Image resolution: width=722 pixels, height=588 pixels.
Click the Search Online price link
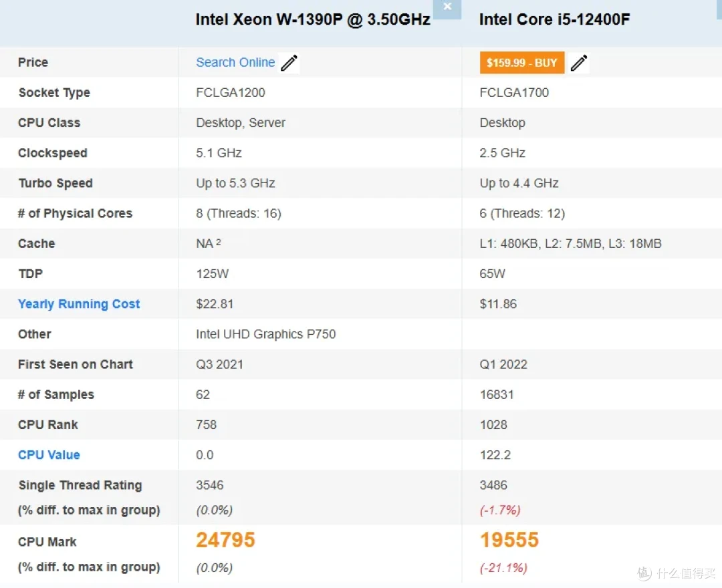(235, 62)
